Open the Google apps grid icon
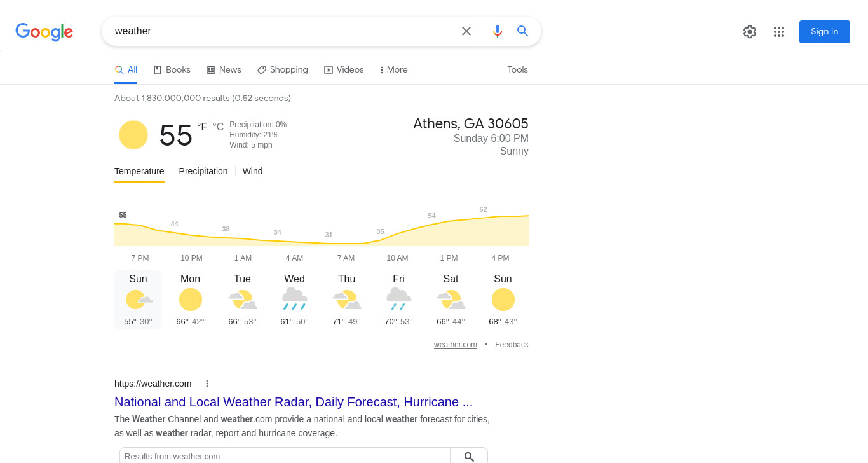Image resolution: width=868 pixels, height=463 pixels. pyautogui.click(x=779, y=32)
